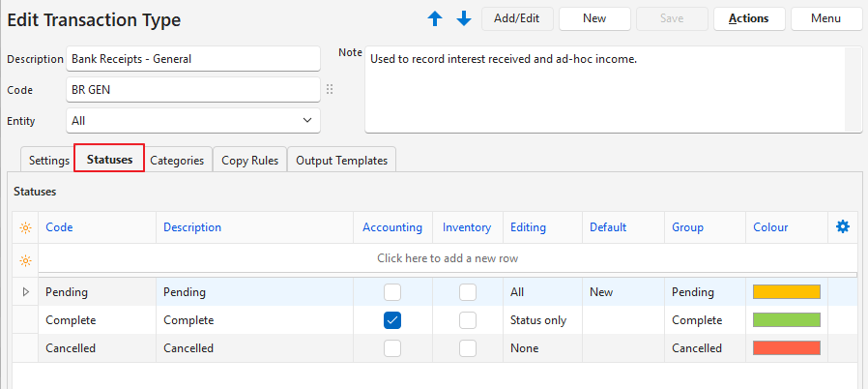This screenshot has height=389, width=868.
Task: Click into the Description text field
Action: pos(193,59)
